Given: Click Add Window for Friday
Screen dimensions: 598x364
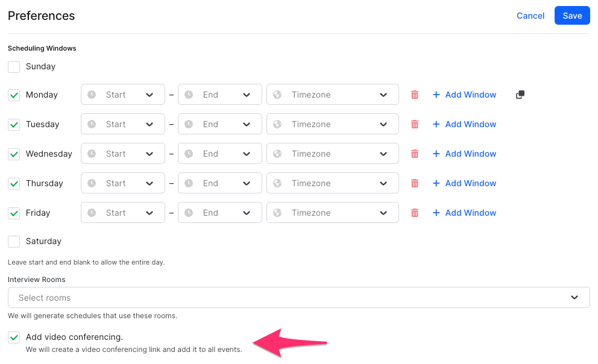Looking at the screenshot, I should coord(465,213).
